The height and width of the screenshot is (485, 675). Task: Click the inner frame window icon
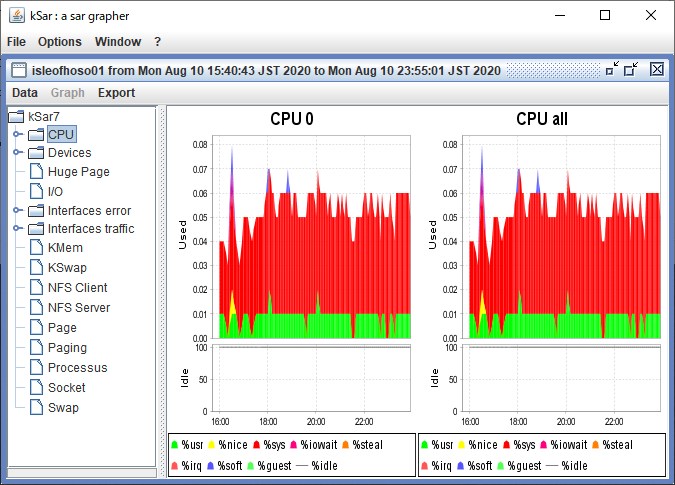[19, 70]
